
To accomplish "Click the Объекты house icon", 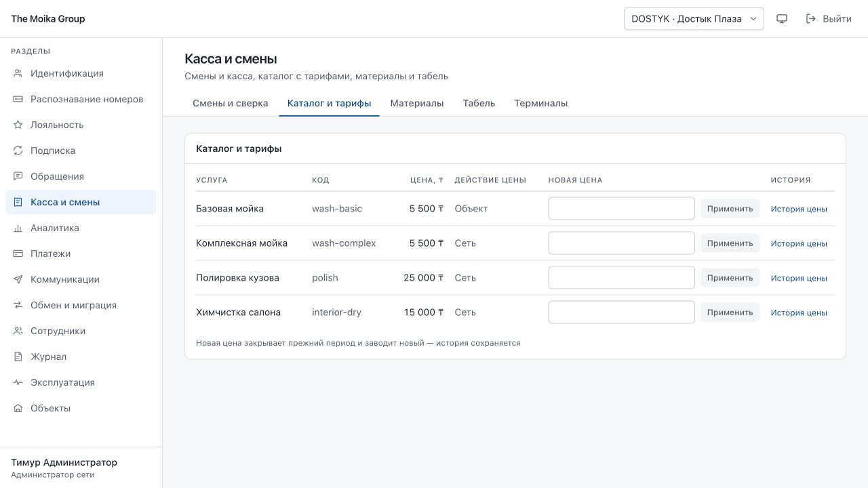I will pos(18,408).
